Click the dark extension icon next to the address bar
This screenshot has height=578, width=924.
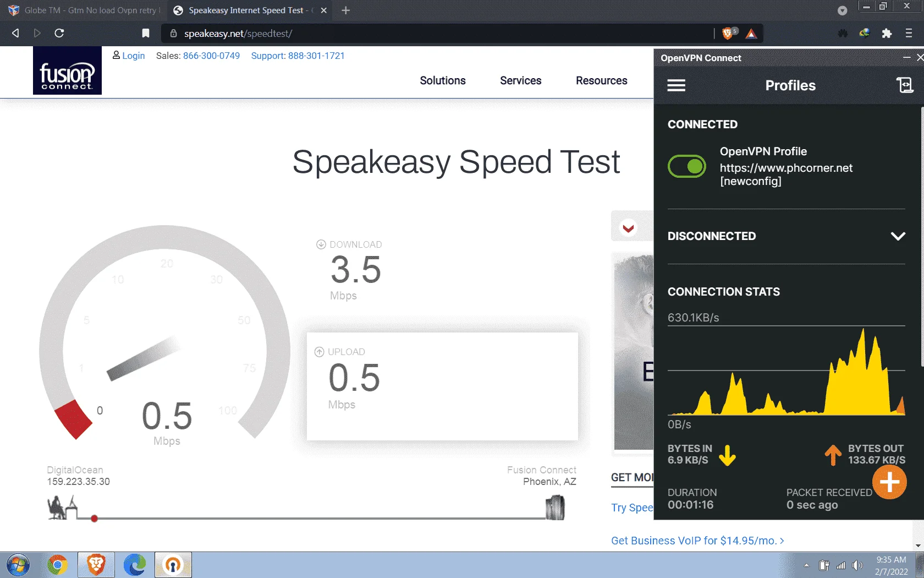click(x=843, y=34)
